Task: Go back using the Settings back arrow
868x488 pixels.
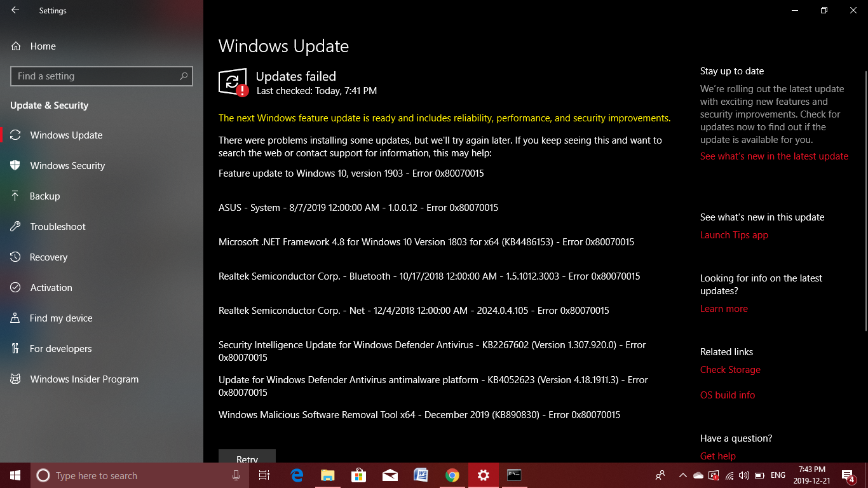Action: point(15,10)
